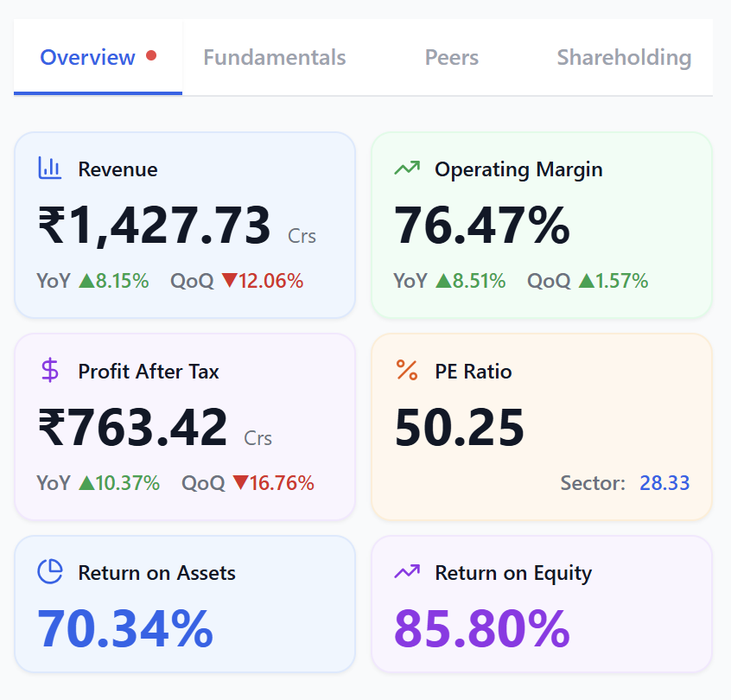Open the Sector PE value 28.33
731x700 pixels.
(664, 483)
